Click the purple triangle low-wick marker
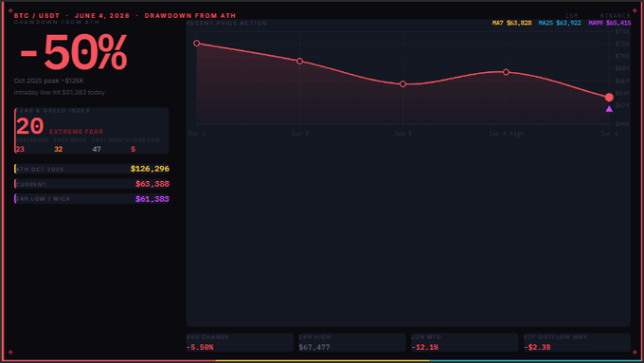The height and width of the screenshot is (363, 644). point(609,109)
